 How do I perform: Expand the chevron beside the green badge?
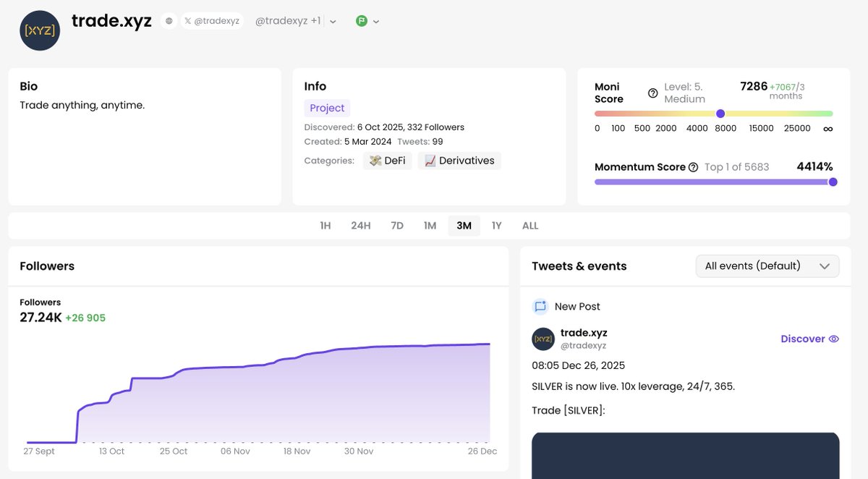(x=376, y=22)
